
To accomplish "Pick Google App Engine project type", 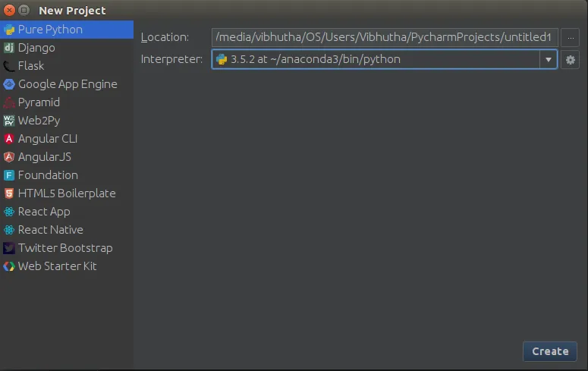I will 67,84.
